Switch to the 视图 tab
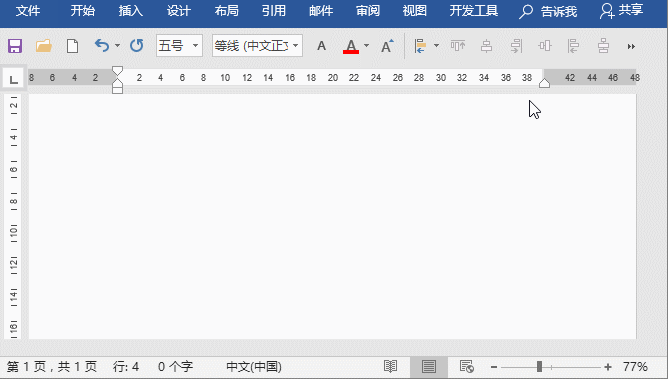The height and width of the screenshot is (379, 668). 415,11
